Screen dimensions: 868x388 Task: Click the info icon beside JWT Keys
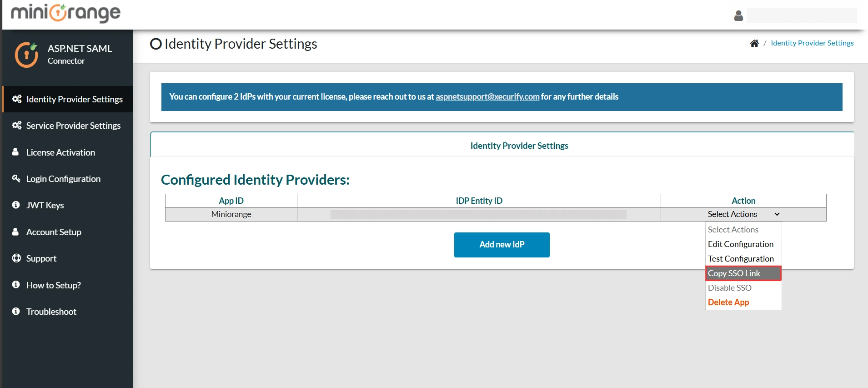point(16,205)
